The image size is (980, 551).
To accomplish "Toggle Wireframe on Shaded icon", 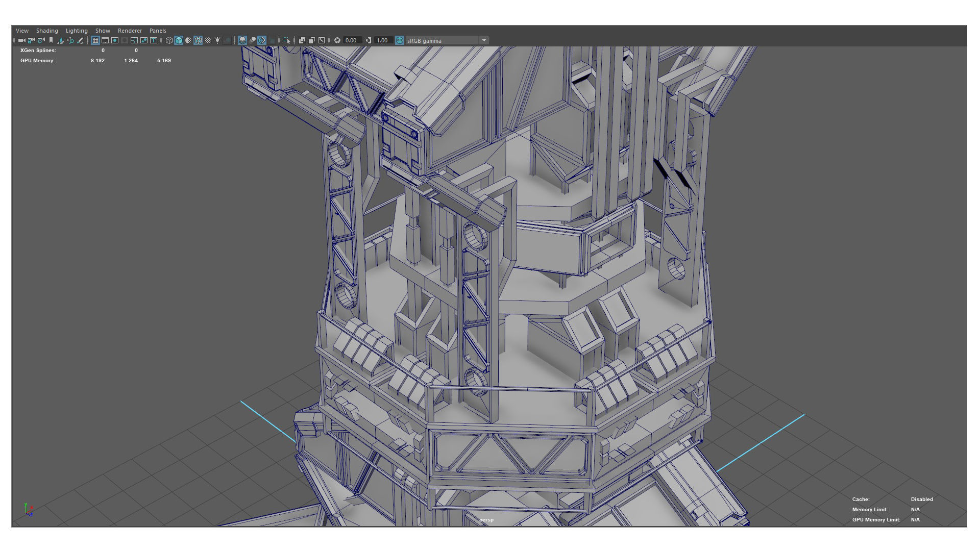I will (x=198, y=40).
